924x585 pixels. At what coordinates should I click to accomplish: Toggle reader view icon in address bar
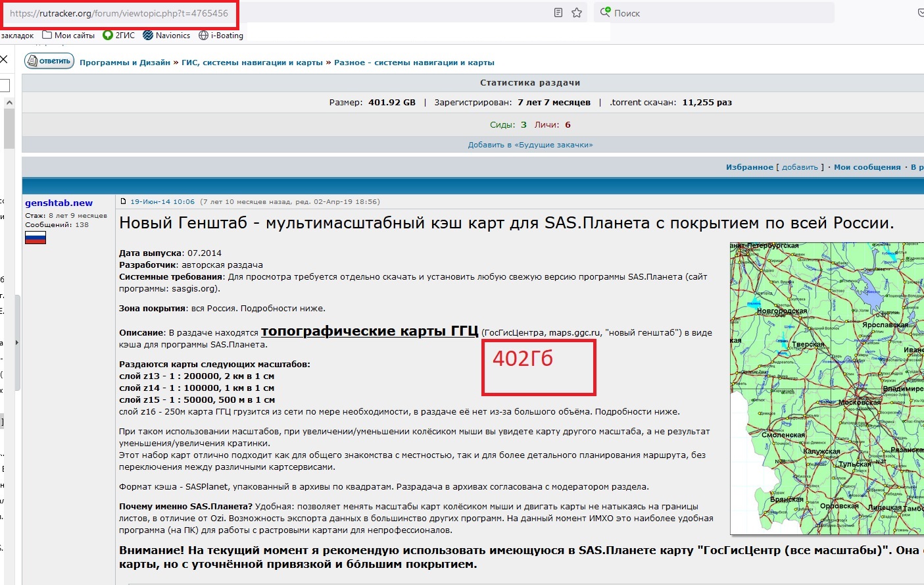click(558, 13)
